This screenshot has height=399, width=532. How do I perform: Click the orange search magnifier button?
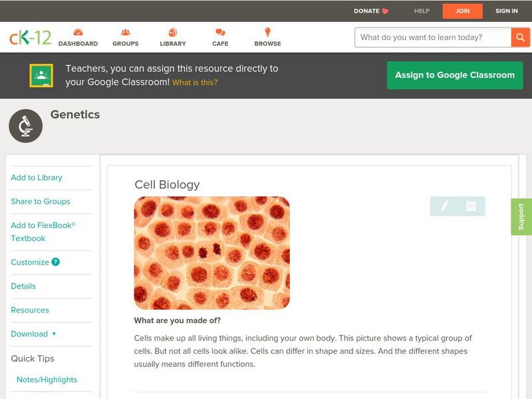click(520, 37)
